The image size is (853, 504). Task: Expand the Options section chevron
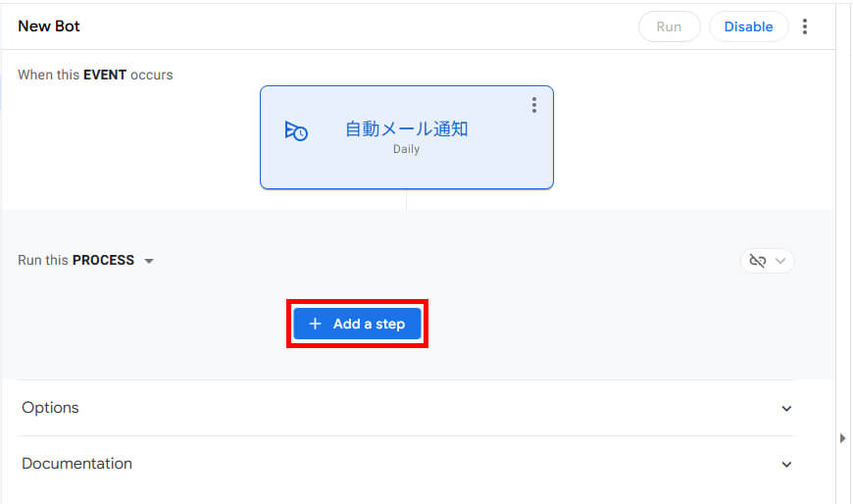pos(786,408)
